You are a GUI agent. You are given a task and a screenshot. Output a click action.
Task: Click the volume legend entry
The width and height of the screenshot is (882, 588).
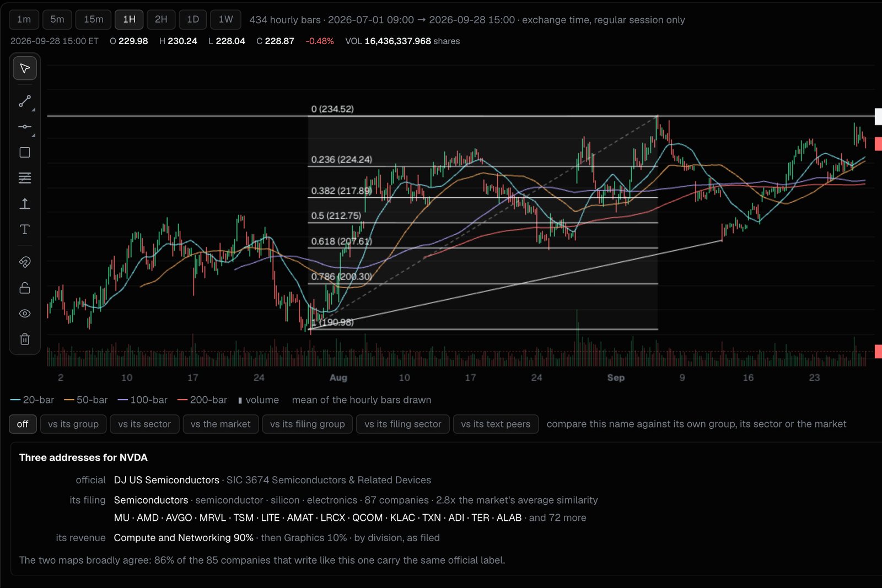[x=258, y=400]
